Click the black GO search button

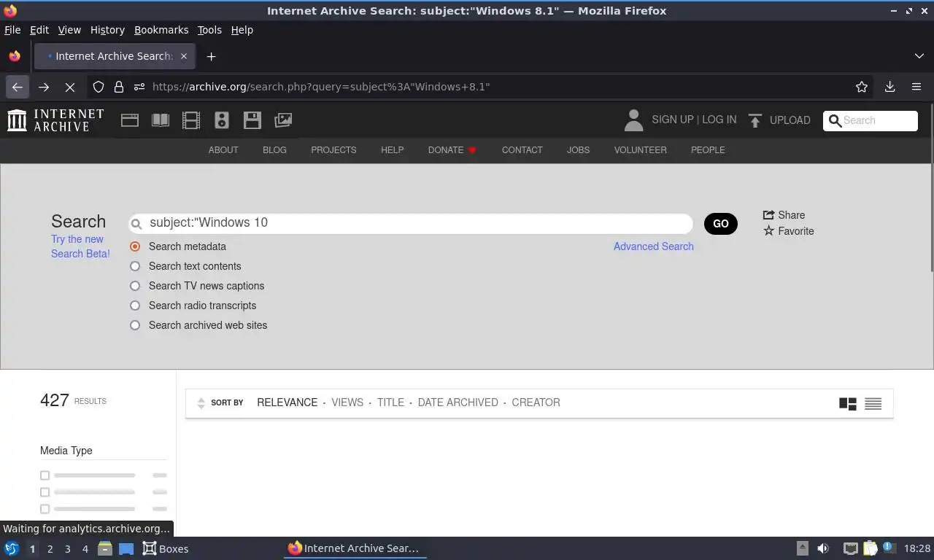coord(721,224)
